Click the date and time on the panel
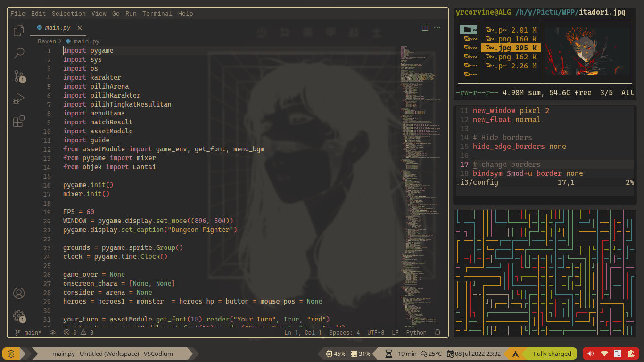 [474, 354]
